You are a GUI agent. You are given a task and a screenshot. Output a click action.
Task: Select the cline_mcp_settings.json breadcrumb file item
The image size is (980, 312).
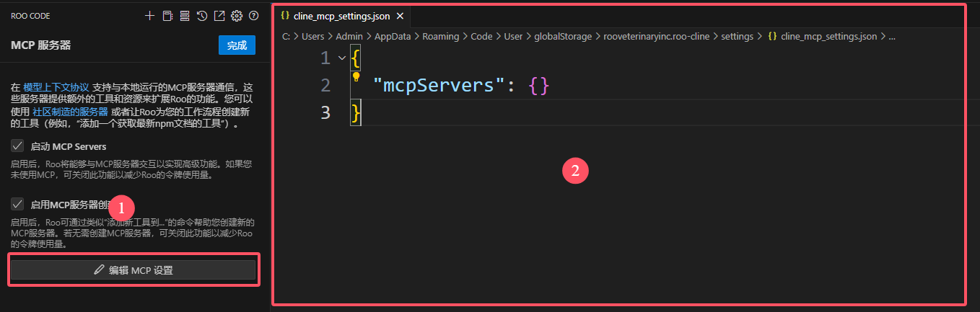tap(821, 36)
